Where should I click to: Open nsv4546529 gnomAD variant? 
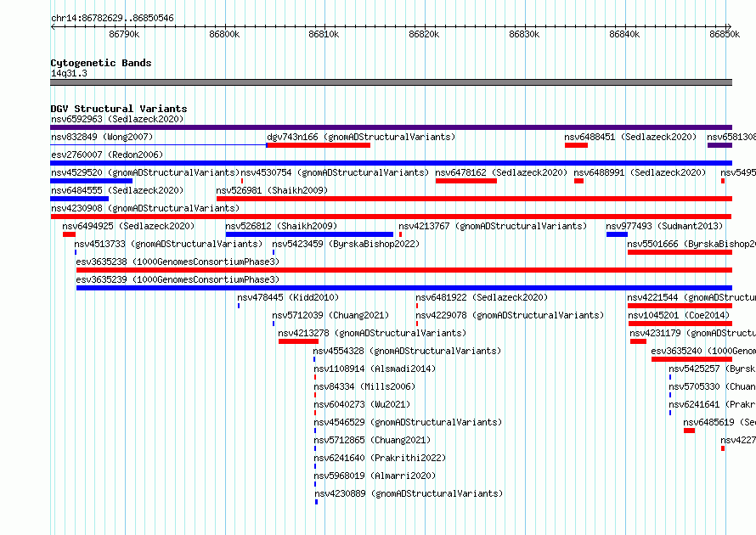tap(408, 422)
